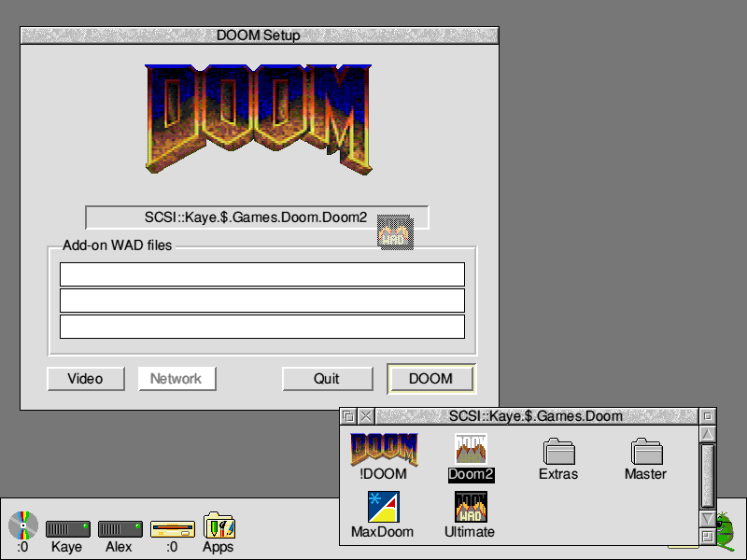Click the first Add-on WAD files field
747x560 pixels.
coord(262,274)
